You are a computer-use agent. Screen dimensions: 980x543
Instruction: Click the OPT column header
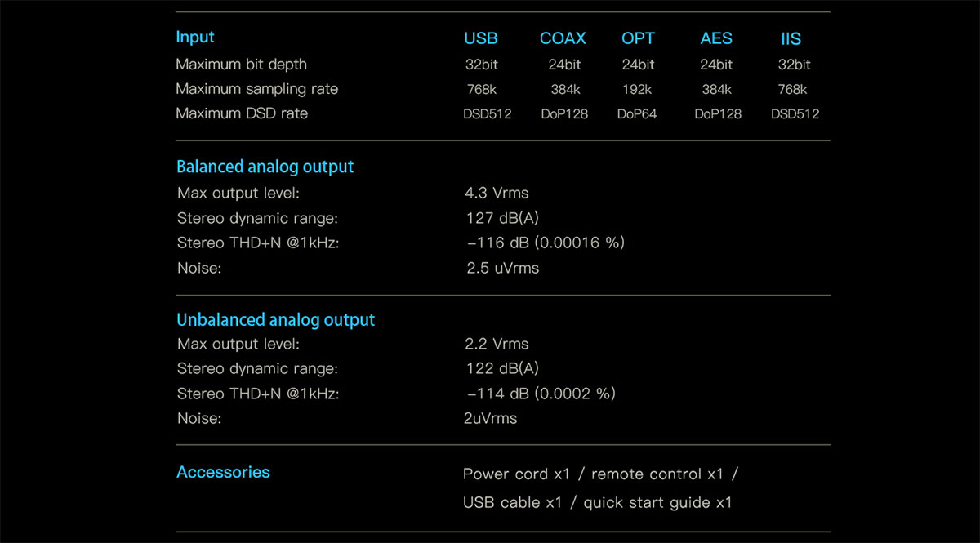point(638,38)
